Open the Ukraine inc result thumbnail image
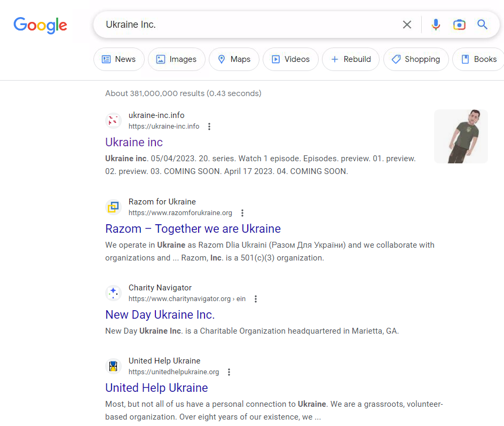The width and height of the screenshot is (504, 426). (461, 136)
